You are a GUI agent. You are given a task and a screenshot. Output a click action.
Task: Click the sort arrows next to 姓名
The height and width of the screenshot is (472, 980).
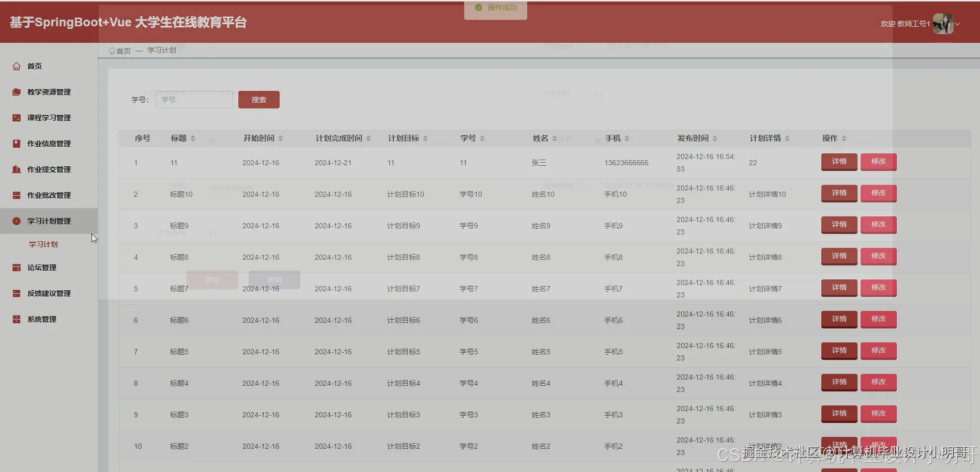coord(555,138)
